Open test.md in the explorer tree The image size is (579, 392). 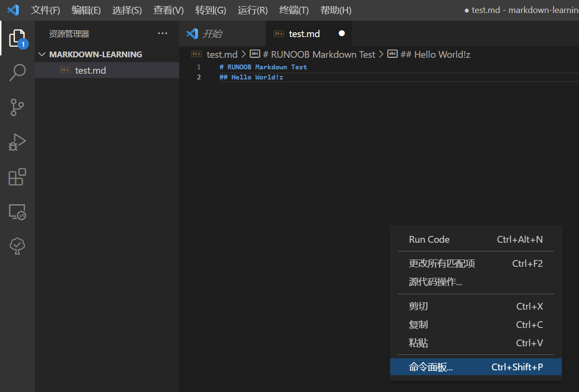pos(107,70)
